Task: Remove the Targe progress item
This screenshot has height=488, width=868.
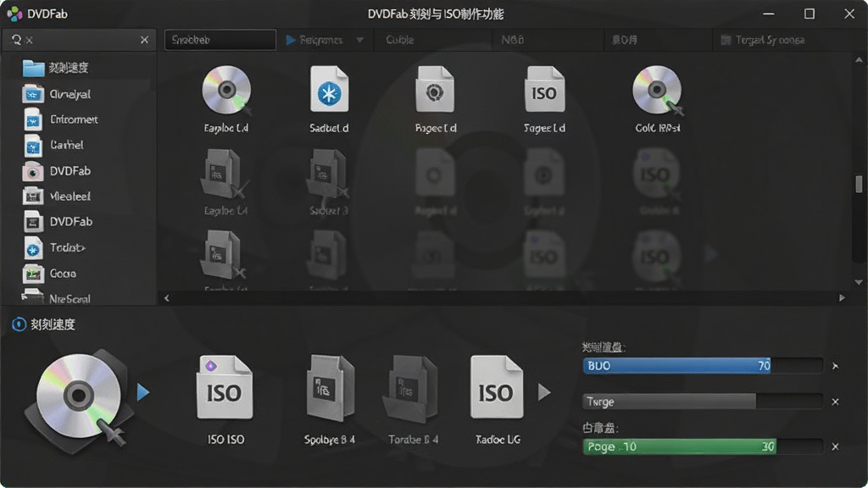Action: click(835, 402)
